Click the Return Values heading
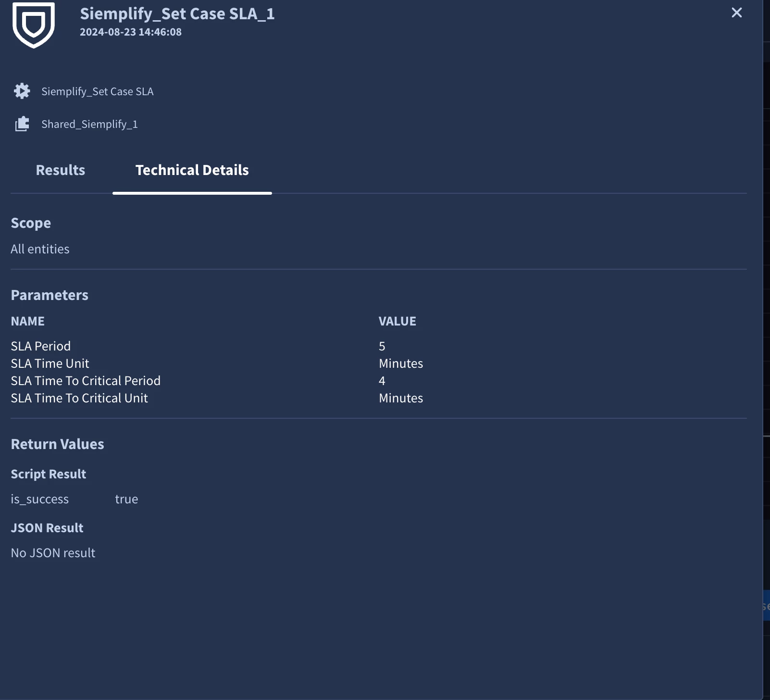The width and height of the screenshot is (770, 700). 57,444
